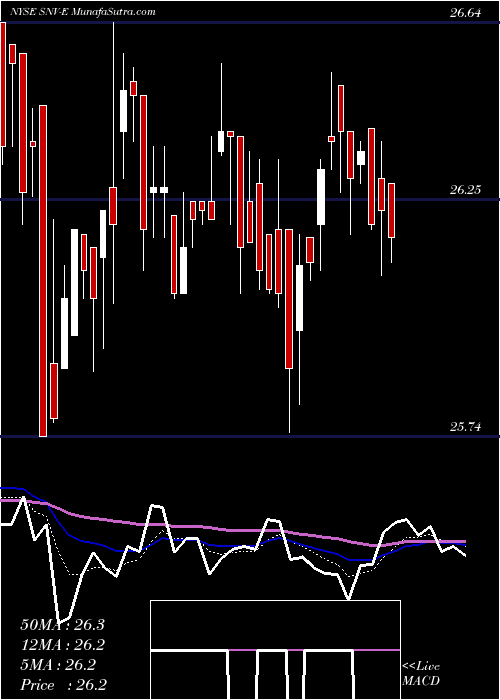Click the Price : 26.2 reading

pos(63,685)
